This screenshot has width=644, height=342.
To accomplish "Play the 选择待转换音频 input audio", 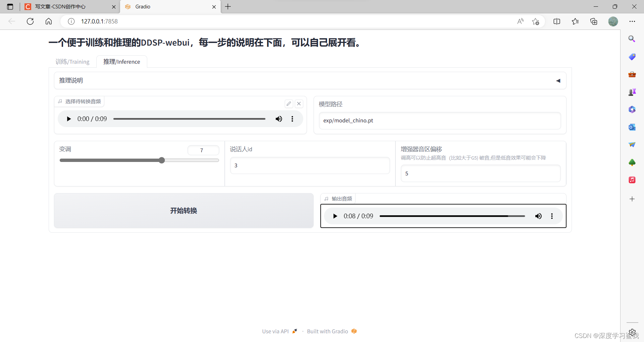I will click(x=69, y=119).
